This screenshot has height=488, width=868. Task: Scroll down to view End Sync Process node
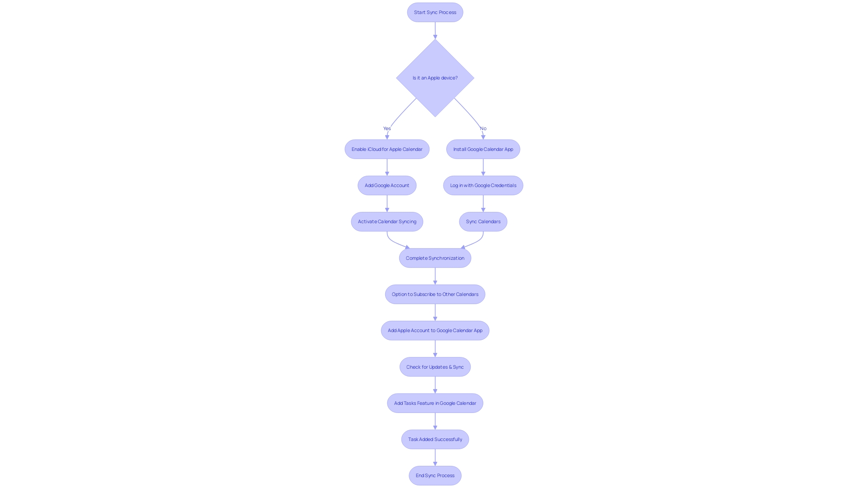pos(434,475)
